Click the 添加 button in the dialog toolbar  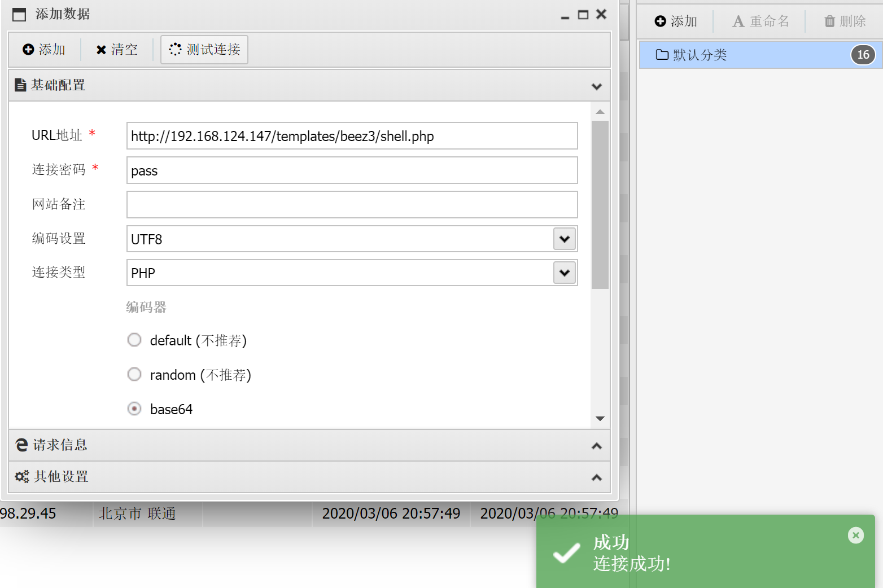tap(44, 50)
